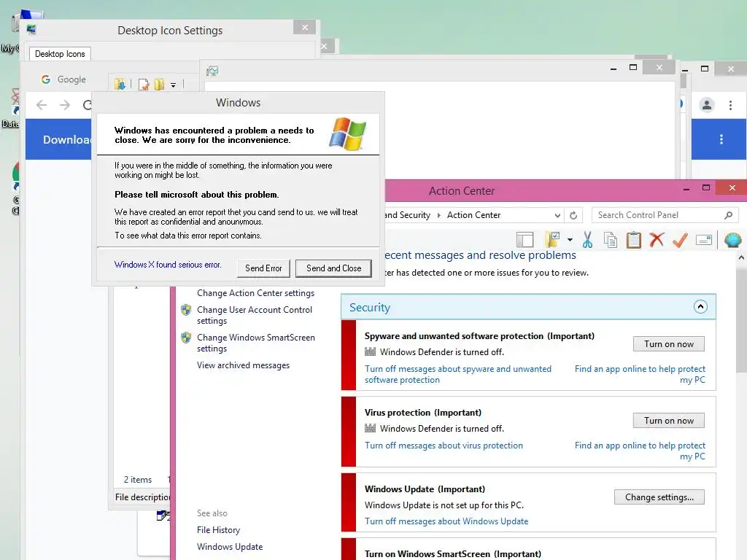The height and width of the screenshot is (560, 747).
Task: Click the '2 items' status text in Explorer window
Action: 138,480
